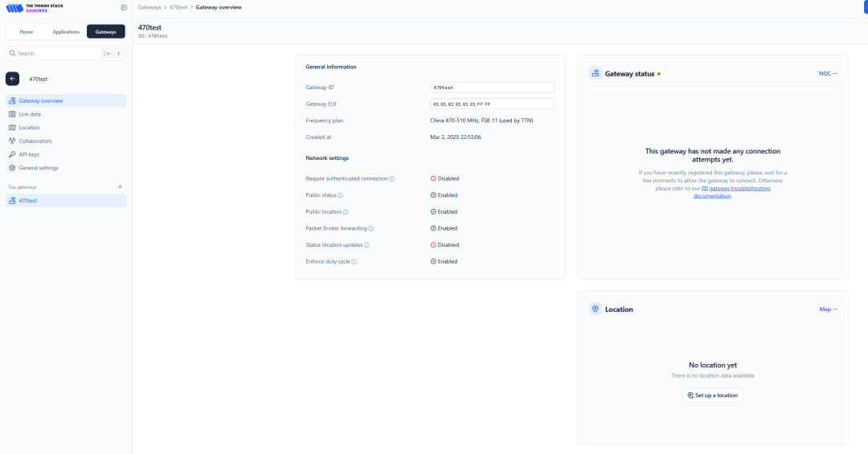The image size is (868, 454).
Task: Click info icon beside Enforce duty cycle
Action: [354, 262]
